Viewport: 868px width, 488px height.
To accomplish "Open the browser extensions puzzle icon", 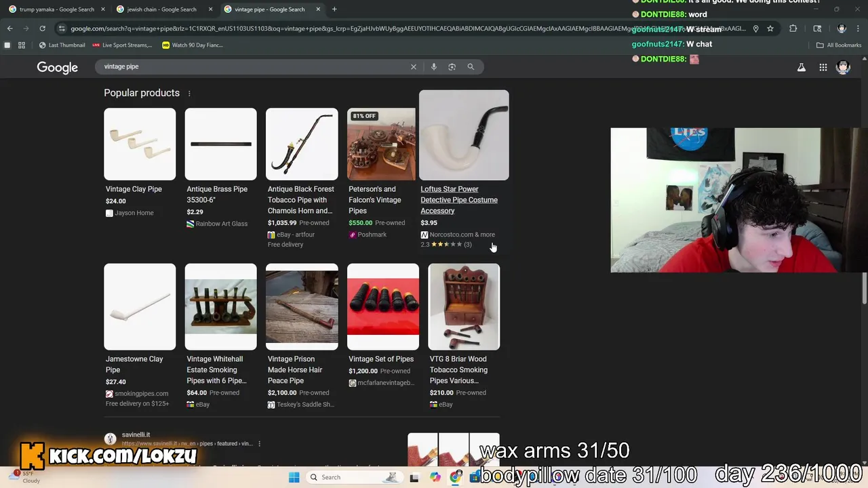I will 793,28.
